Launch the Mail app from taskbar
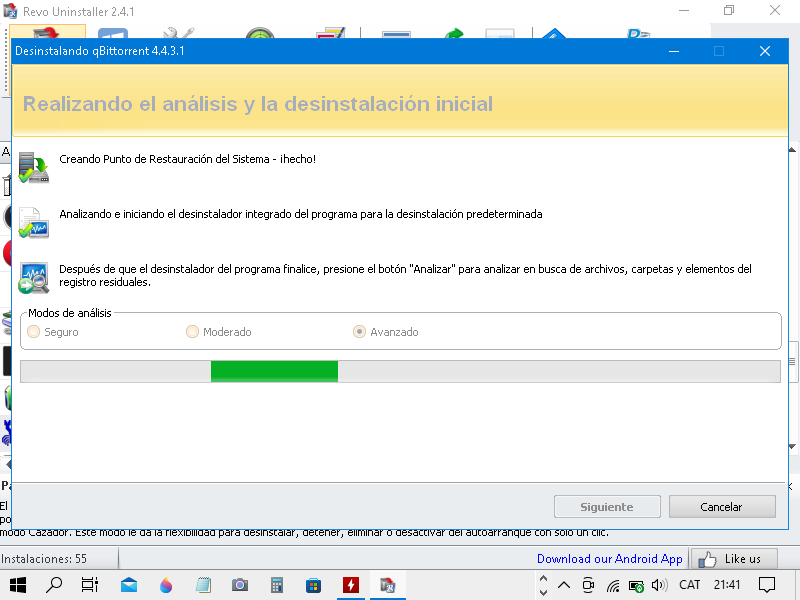Image resolution: width=800 pixels, height=600 pixels. (x=129, y=585)
